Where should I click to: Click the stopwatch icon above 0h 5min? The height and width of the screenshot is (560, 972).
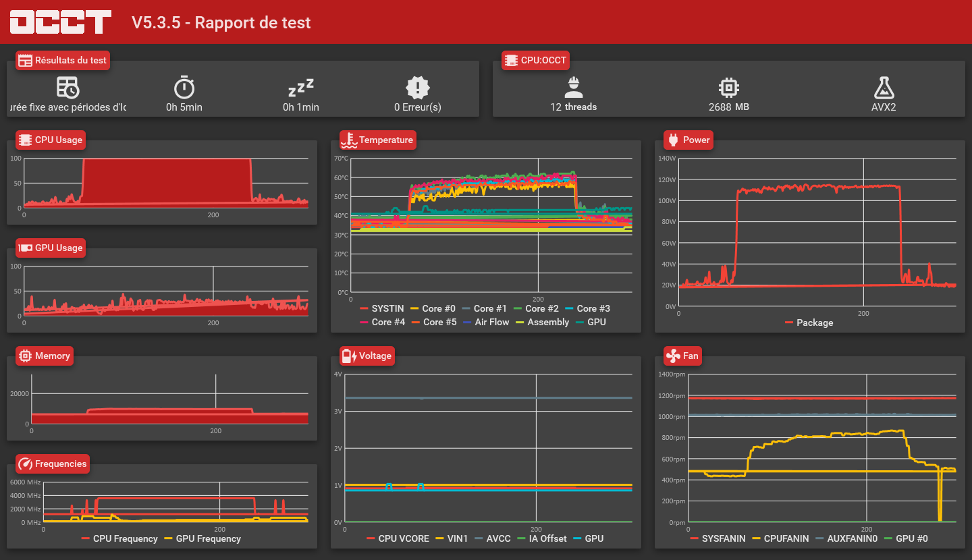tap(184, 88)
